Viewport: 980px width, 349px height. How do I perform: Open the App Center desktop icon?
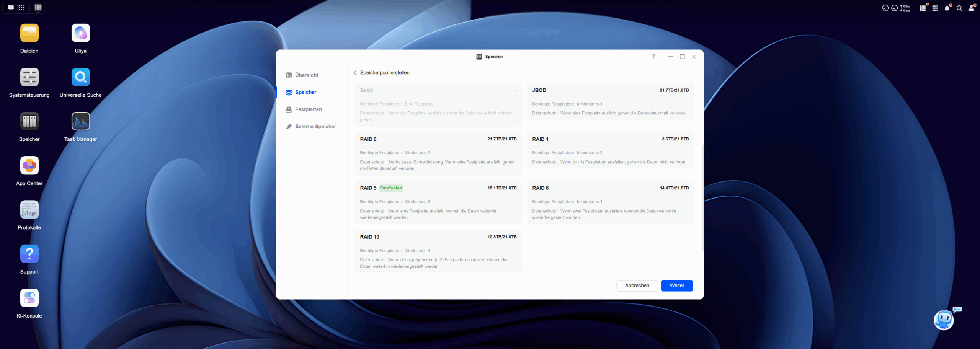(29, 166)
